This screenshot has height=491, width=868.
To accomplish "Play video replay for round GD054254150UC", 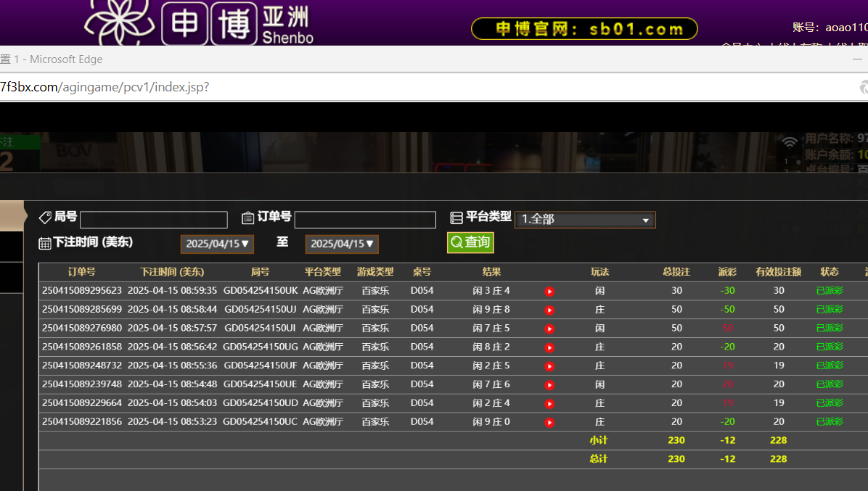I will pos(549,423).
